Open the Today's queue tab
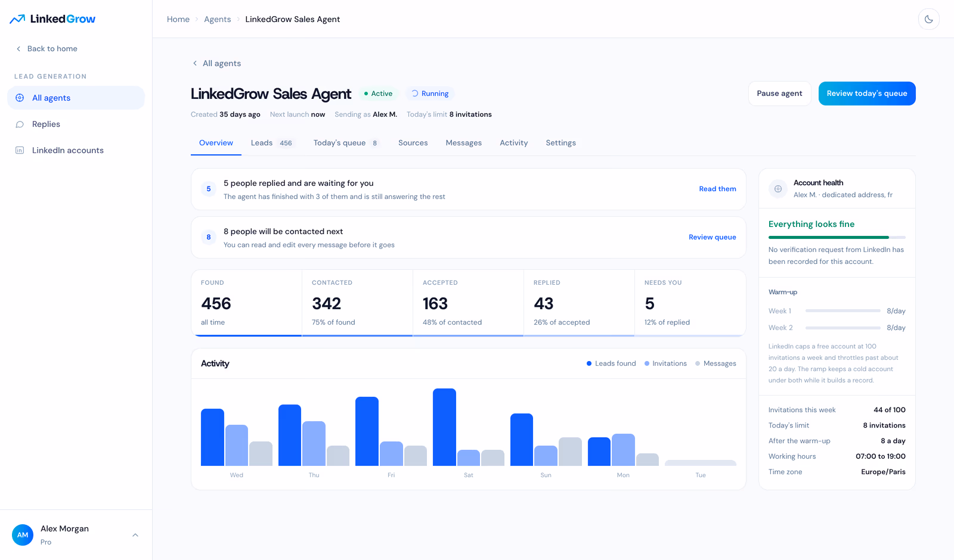The width and height of the screenshot is (954, 560). (346, 143)
